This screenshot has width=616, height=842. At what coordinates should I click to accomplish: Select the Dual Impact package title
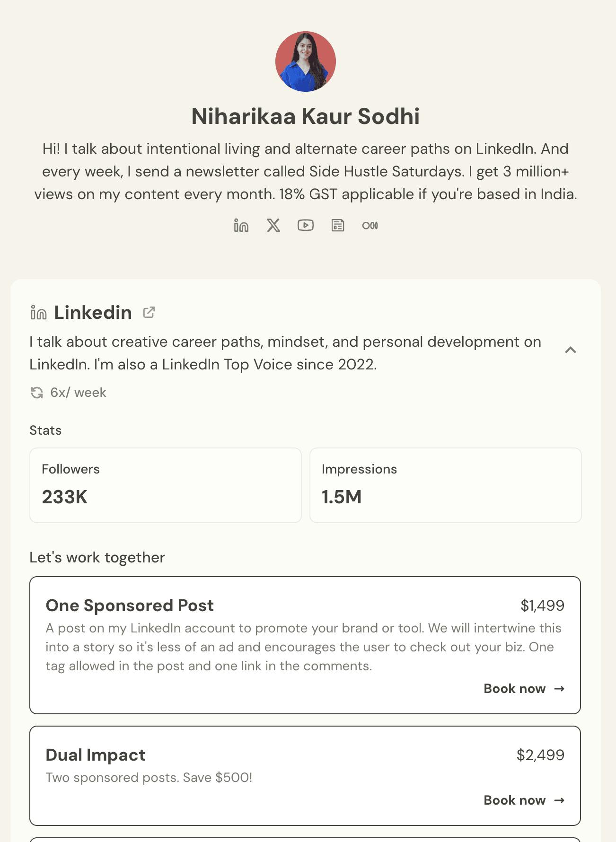point(96,755)
